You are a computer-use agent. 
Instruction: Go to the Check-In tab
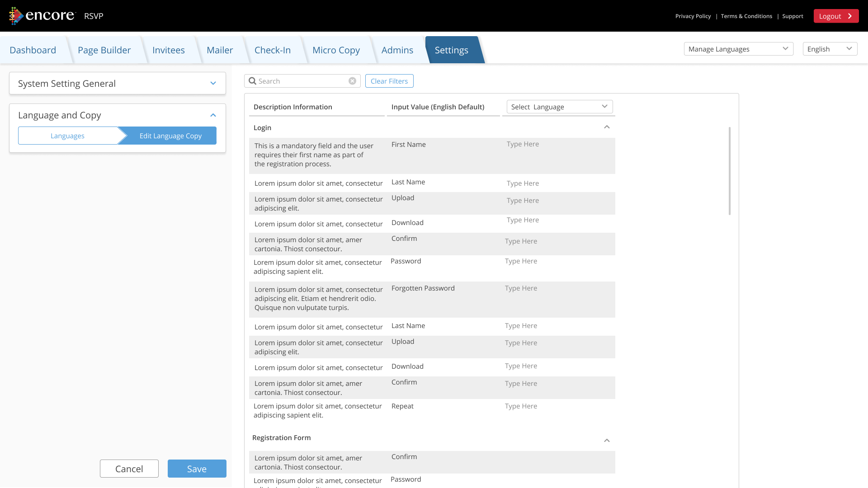pos(272,50)
